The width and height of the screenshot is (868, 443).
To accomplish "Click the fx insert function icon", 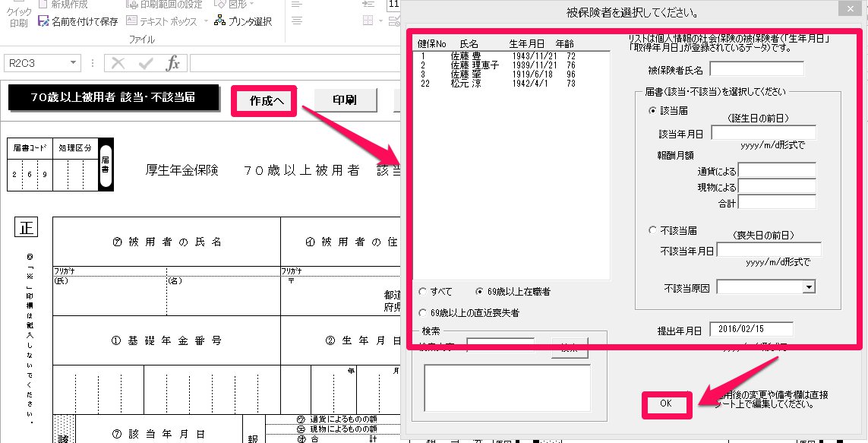I will point(172,63).
